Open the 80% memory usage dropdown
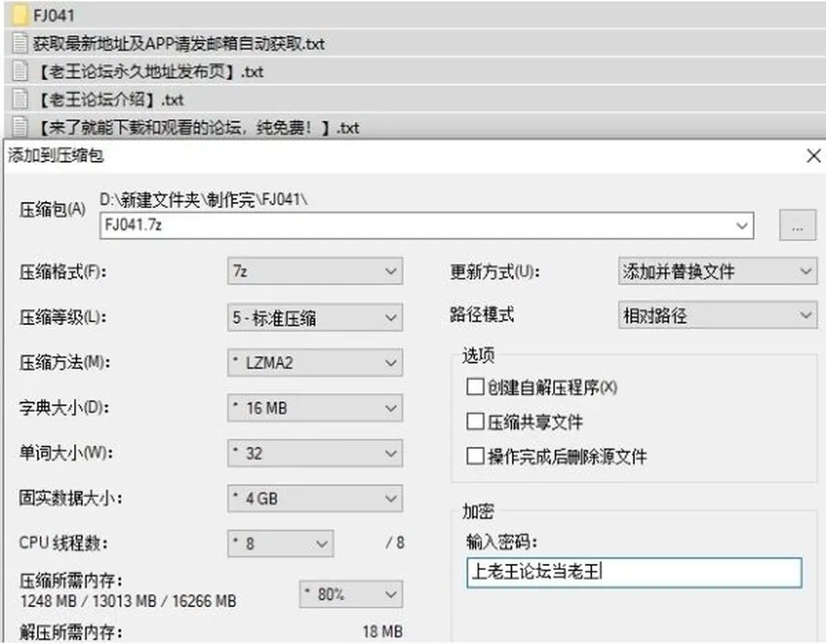The height and width of the screenshot is (644, 826). 351,594
